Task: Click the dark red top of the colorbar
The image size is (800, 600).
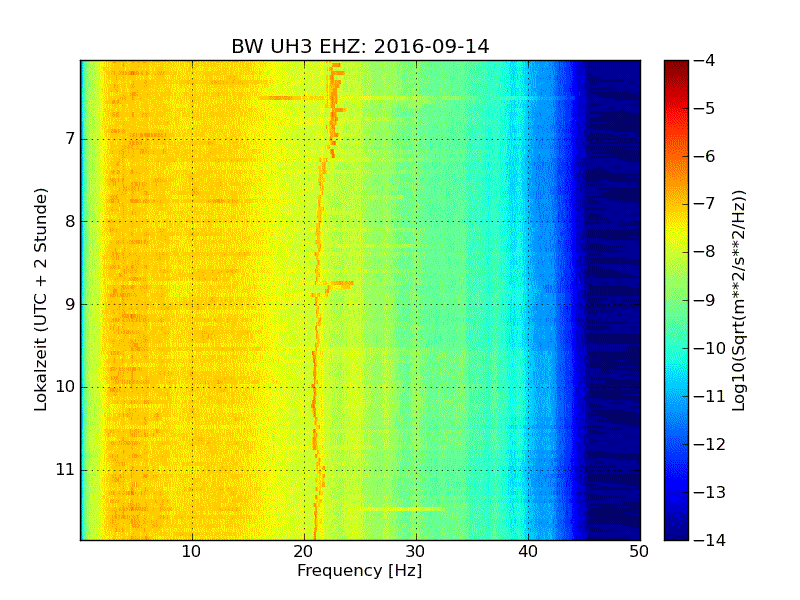Action: 676,66
